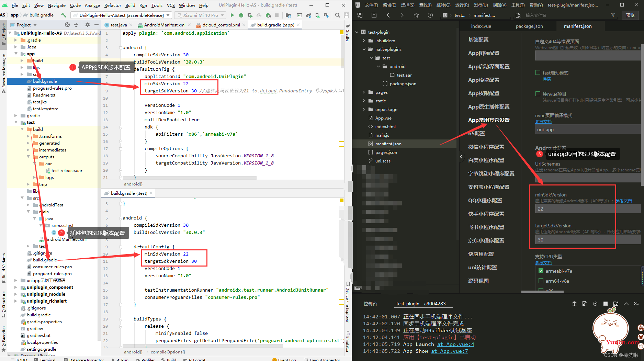
Task: Click the minSdkVersion input field showing 22
Action: point(588,208)
